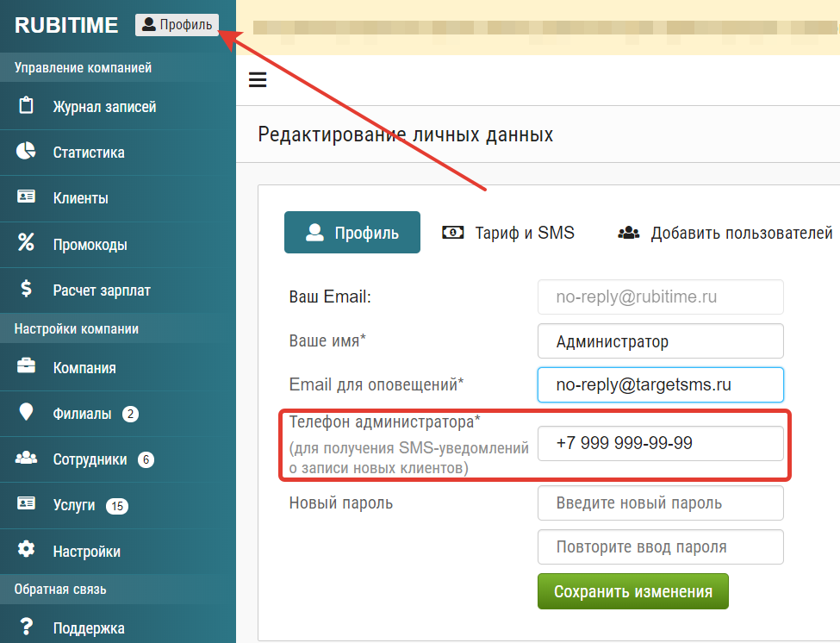This screenshot has width=840, height=643.
Task: Focus the Повторите ввод пароля field
Action: click(661, 546)
